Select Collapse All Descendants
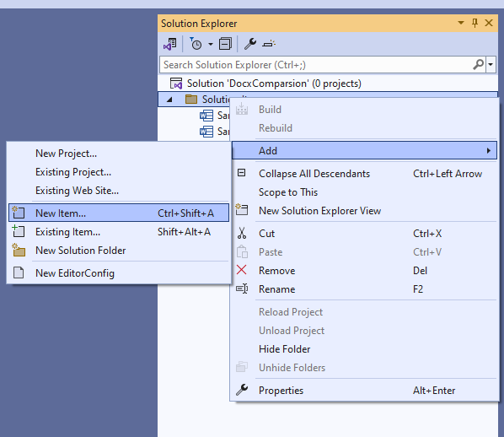Image resolution: width=504 pixels, height=437 pixels. [x=364, y=174]
